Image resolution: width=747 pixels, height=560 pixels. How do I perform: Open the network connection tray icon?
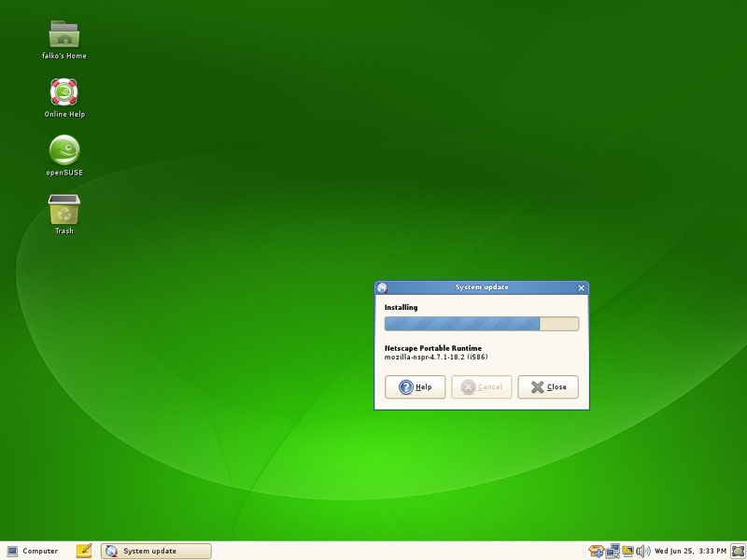click(x=613, y=551)
